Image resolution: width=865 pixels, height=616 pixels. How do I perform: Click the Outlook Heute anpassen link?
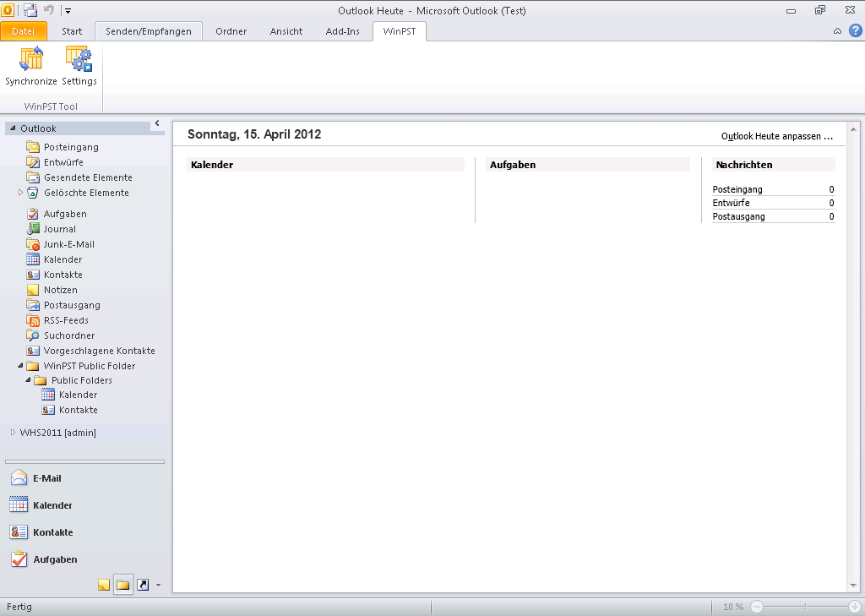(776, 136)
